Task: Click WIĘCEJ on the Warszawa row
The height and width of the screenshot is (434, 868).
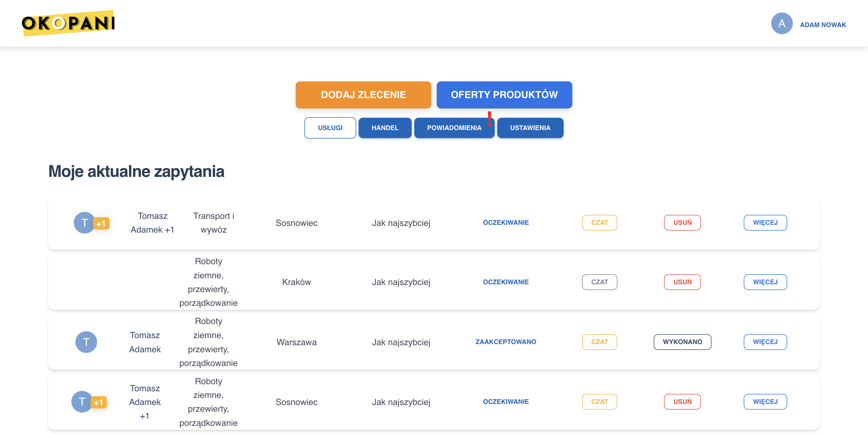Action: (765, 342)
